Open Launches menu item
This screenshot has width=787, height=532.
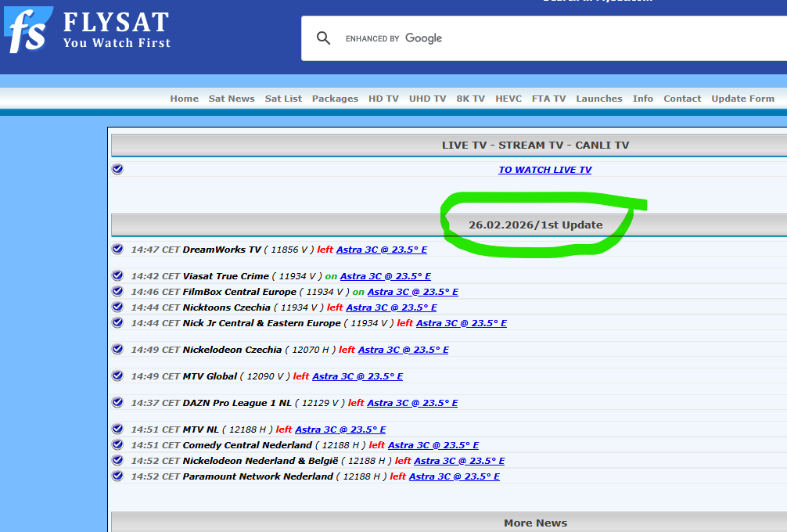pos(598,99)
